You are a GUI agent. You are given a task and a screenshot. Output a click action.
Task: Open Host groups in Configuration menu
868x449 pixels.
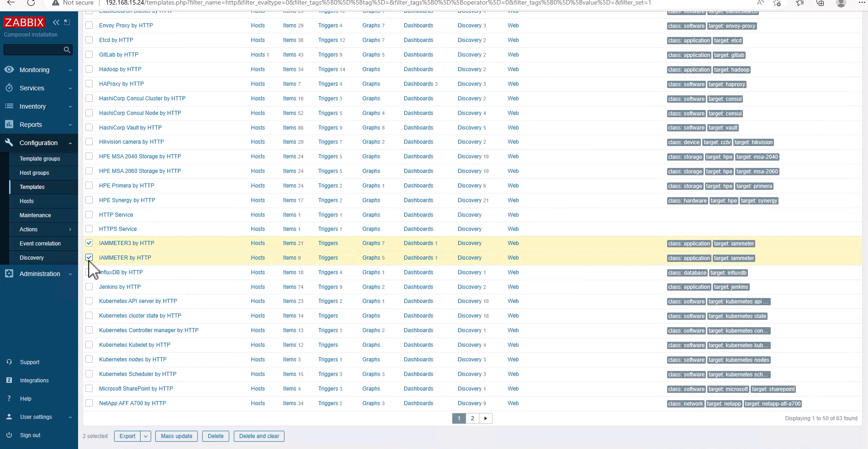tap(34, 173)
